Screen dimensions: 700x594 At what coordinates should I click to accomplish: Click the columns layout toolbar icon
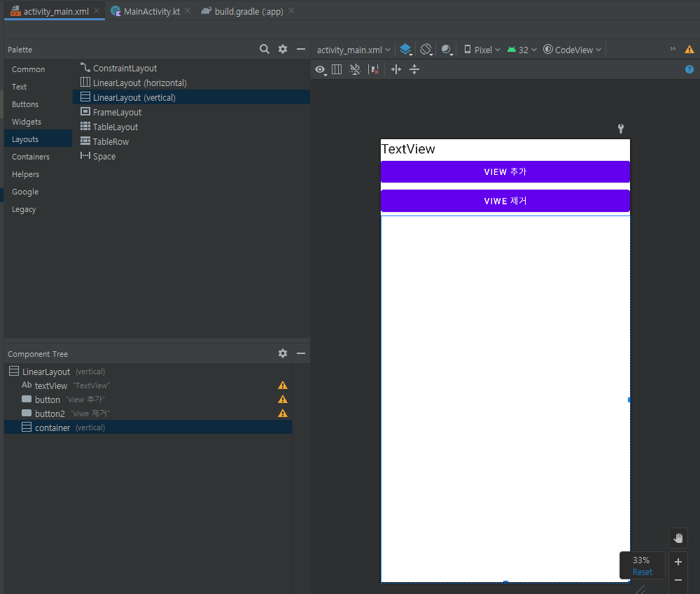click(x=337, y=69)
